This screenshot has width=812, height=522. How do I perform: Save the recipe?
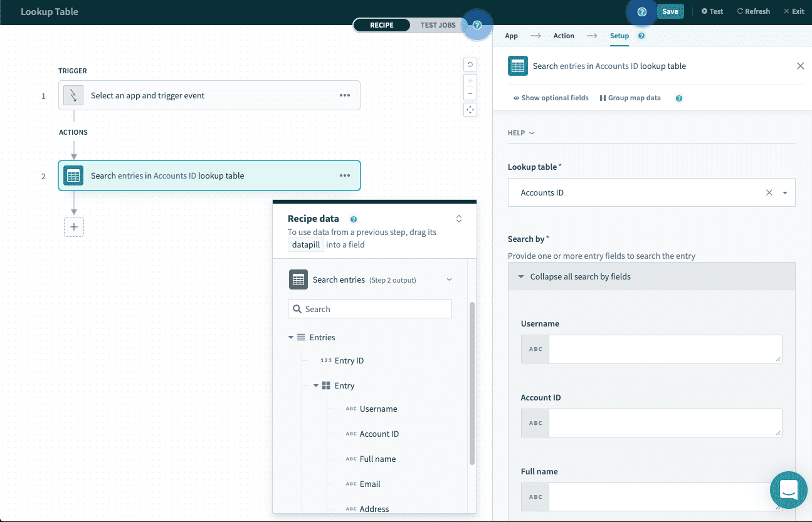(x=670, y=11)
